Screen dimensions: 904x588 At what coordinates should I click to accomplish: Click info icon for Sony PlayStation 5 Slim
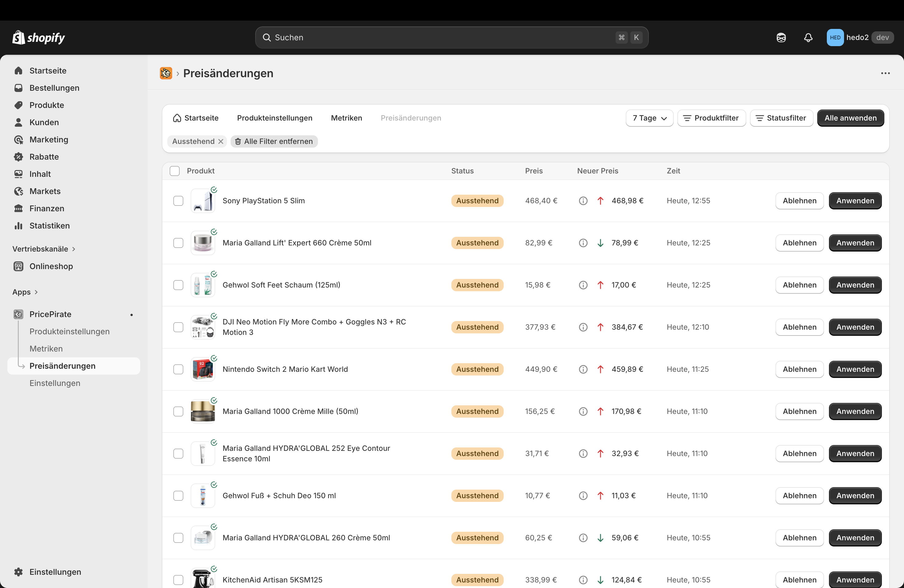[x=583, y=201]
